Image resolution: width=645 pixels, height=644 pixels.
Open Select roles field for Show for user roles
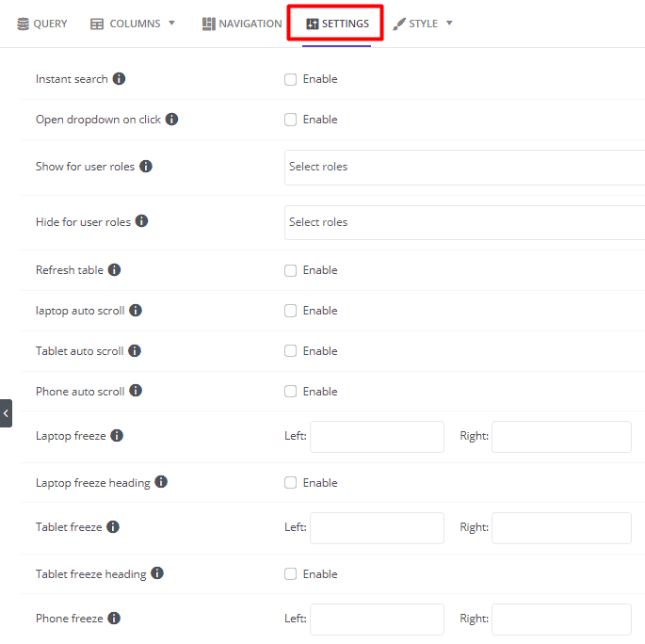pyautogui.click(x=465, y=168)
